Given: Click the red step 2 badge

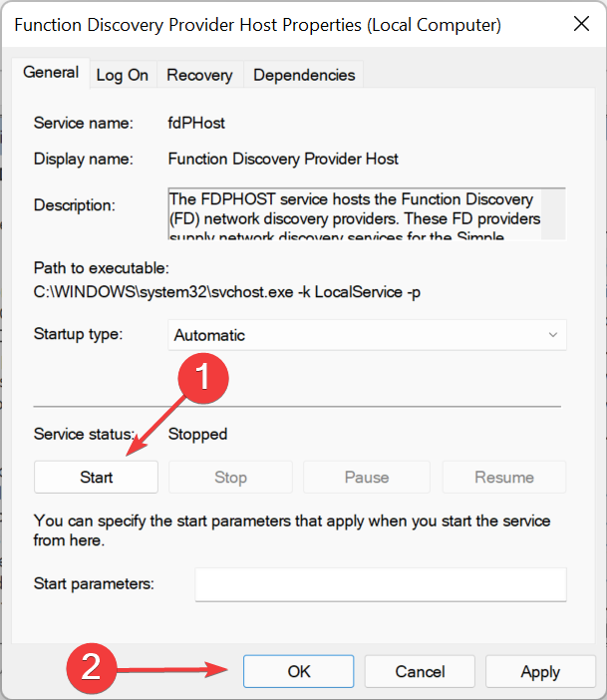Looking at the screenshot, I should click(91, 667).
